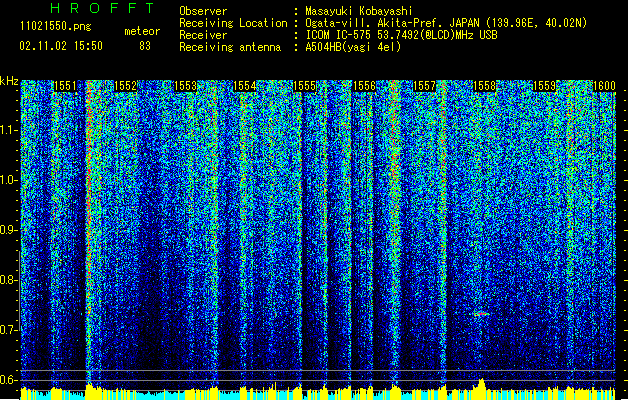Click the 1553 time marker

point(185,86)
